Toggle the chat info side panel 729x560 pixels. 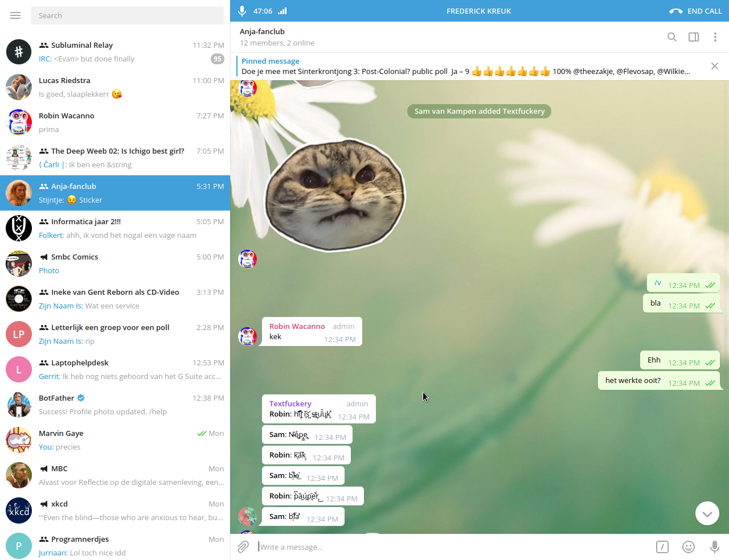pyautogui.click(x=694, y=37)
